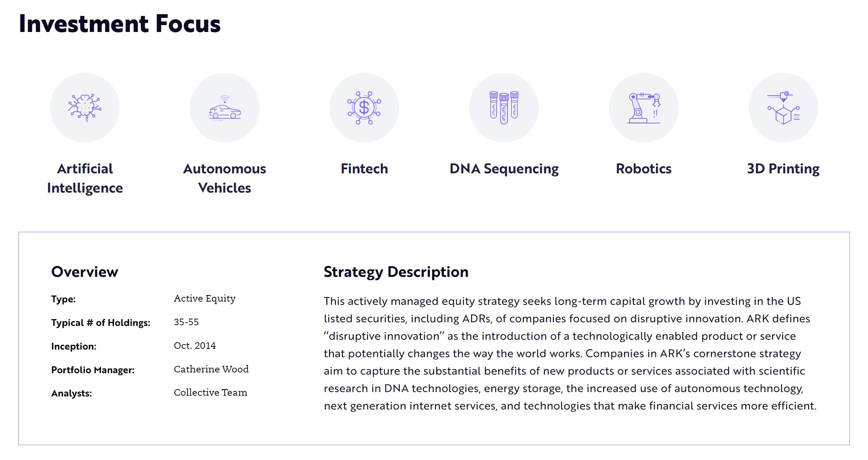Click the 3D Printing cube icon
This screenshot has width=868, height=460.
click(783, 108)
